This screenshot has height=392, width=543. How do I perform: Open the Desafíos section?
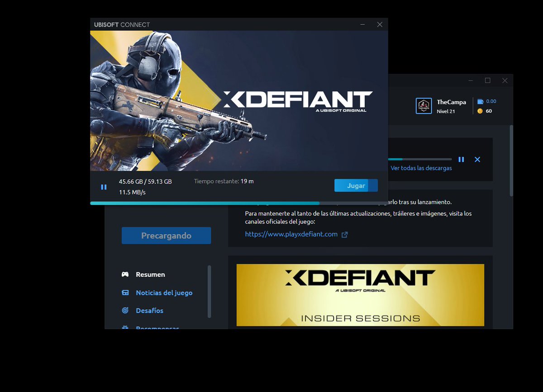[x=149, y=311]
